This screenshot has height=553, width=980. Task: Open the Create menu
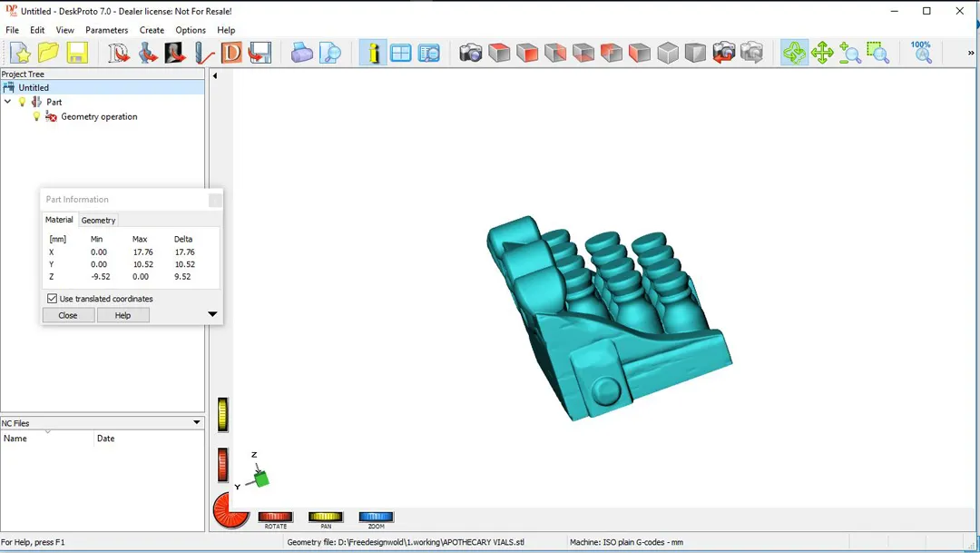pos(152,30)
